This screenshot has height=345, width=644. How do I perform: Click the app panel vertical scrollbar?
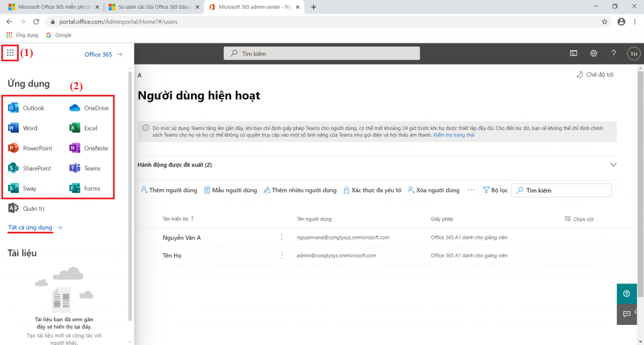click(x=130, y=197)
